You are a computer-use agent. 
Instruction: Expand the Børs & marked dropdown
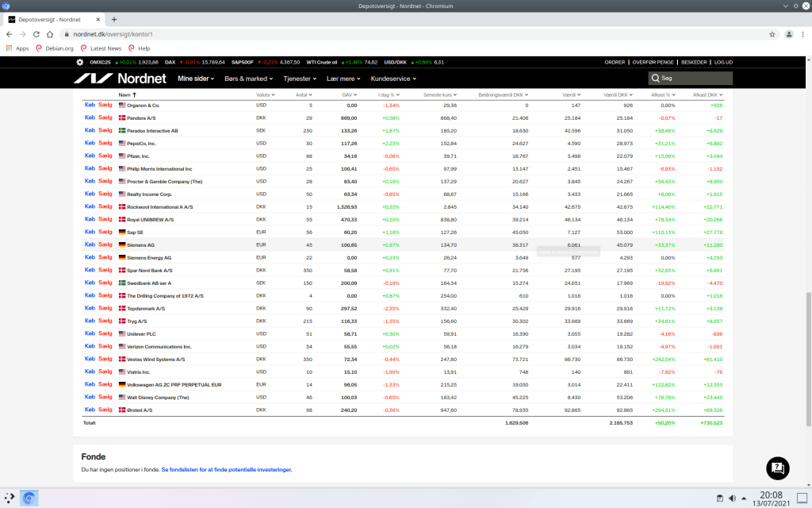click(x=249, y=79)
